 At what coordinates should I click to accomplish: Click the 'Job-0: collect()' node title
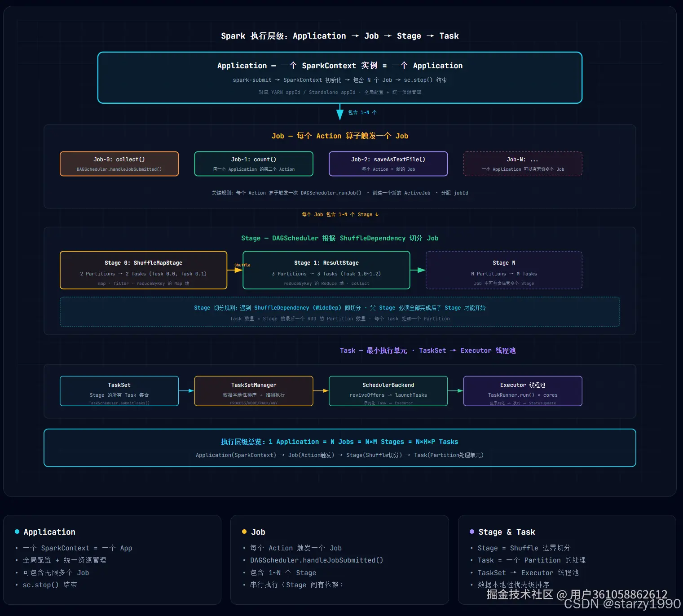pyautogui.click(x=119, y=160)
